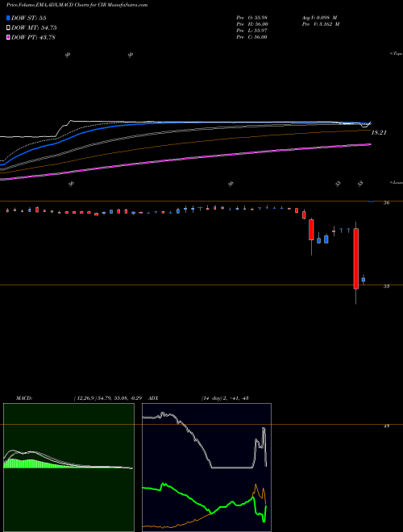This screenshot has height=532, width=403.
Task: Click the 33 price axis label
Action: [386, 286]
